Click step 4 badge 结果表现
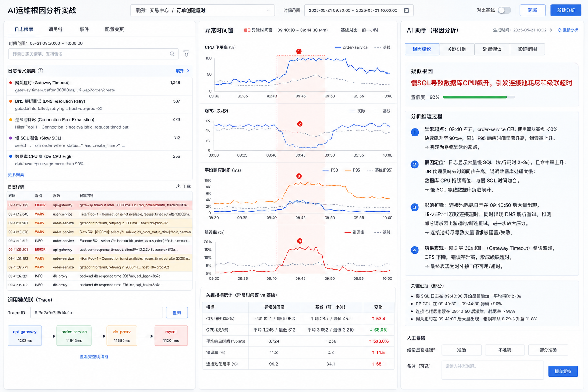 click(x=415, y=250)
